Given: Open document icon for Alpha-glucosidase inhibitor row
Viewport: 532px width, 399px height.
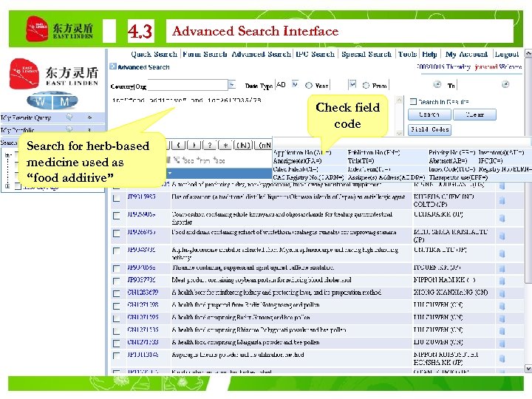Looking at the screenshot, I should [x=502, y=253].
